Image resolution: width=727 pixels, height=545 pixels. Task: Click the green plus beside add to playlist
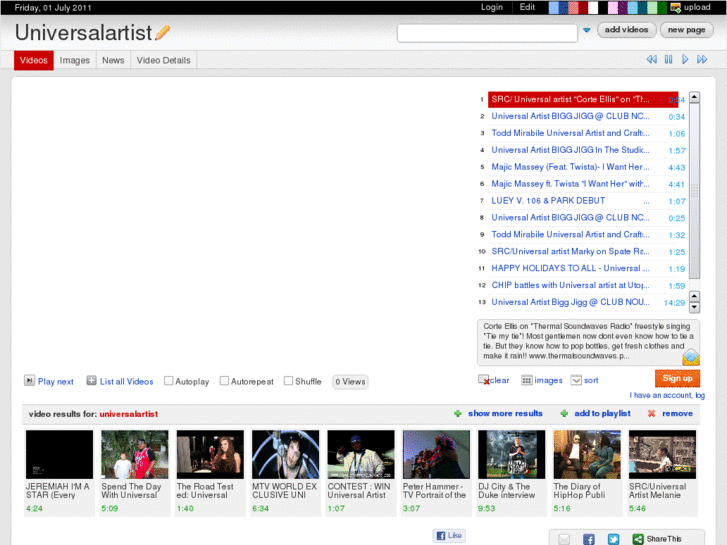click(564, 413)
